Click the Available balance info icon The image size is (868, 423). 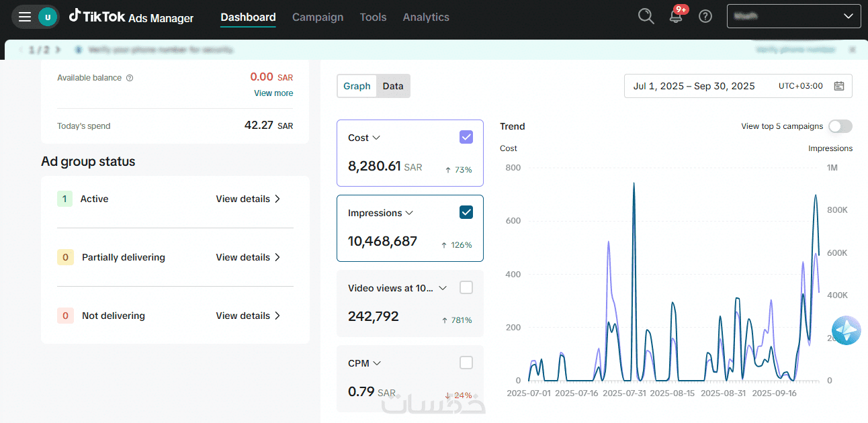(x=130, y=78)
